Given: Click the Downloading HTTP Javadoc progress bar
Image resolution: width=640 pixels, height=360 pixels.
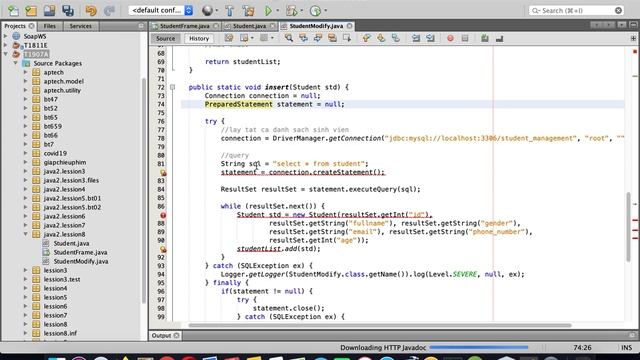Looking at the screenshot, I should click(479, 347).
